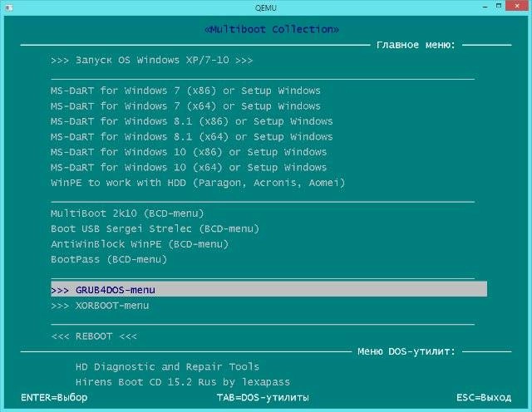Choose HD Diagnostic and Repair Tools
The height and width of the screenshot is (412, 532).
167,367
